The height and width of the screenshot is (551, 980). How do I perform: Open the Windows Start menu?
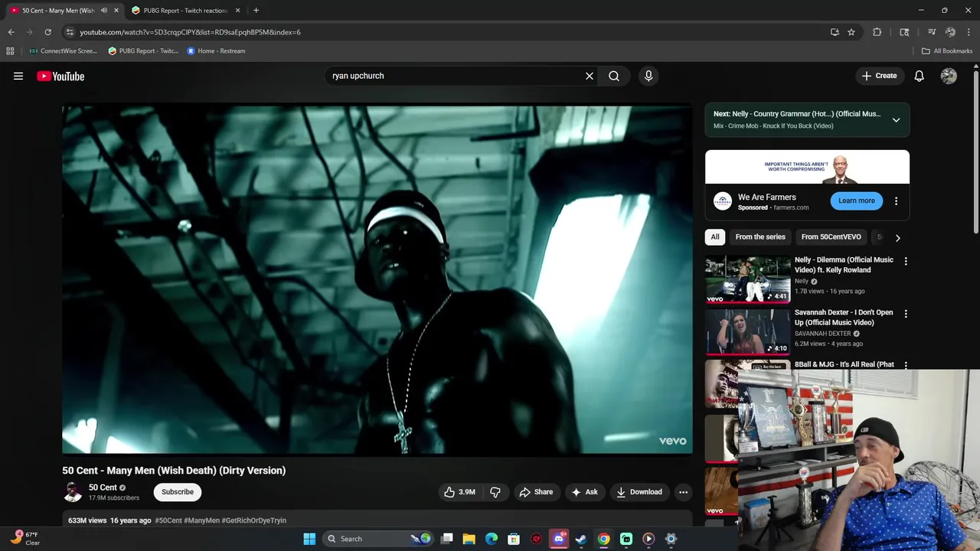coord(309,539)
